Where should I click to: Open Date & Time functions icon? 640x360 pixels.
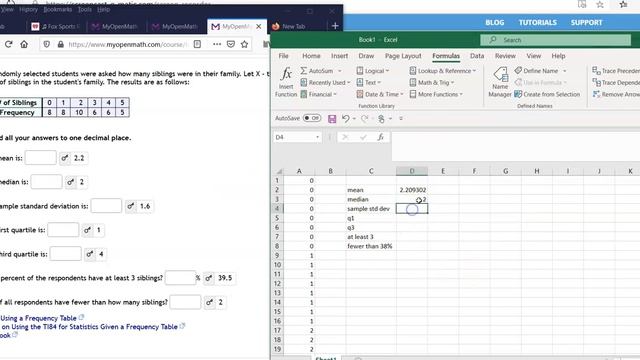click(360, 94)
